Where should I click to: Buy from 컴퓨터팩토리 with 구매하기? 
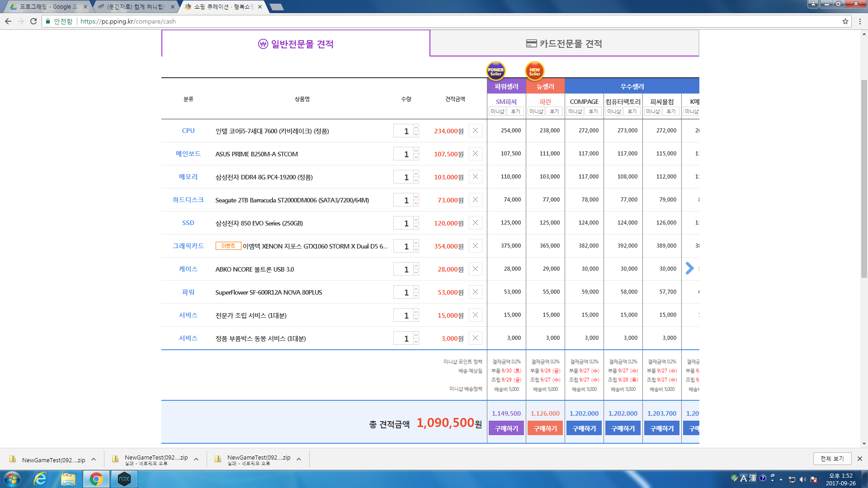coord(623,428)
